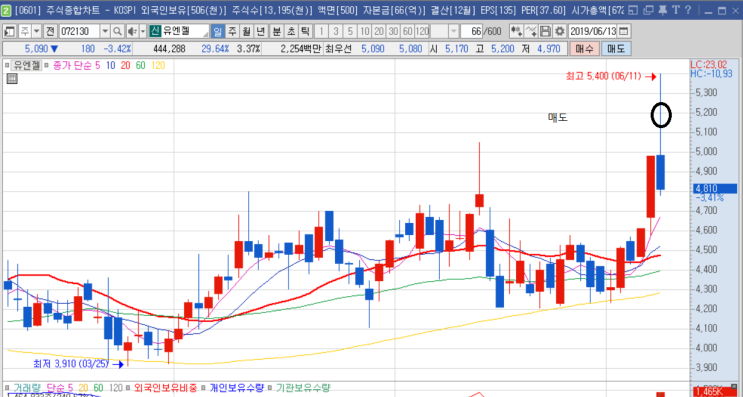The width and height of the screenshot is (743, 397).
Task: Open the add indicator candlestick icon
Action: pos(516,31)
